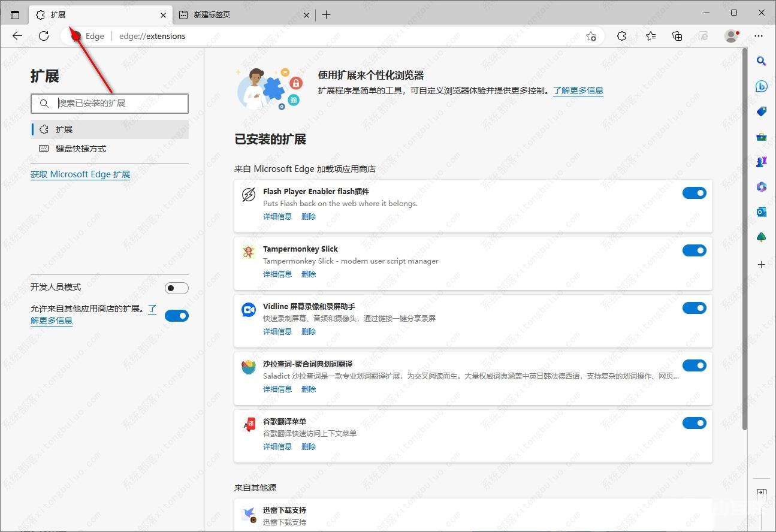
Task: Open a new tab with plus
Action: pyautogui.click(x=326, y=14)
